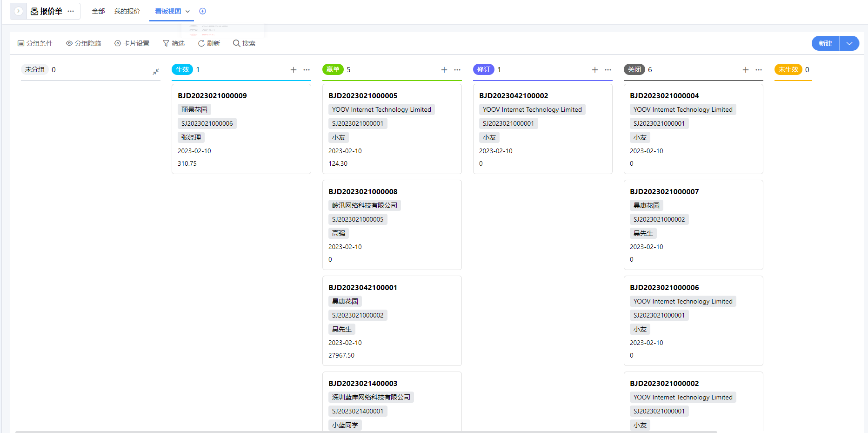This screenshot has height=433, width=868.
Task: Click the horizontal scrollbar at the bottom
Action: point(366,432)
